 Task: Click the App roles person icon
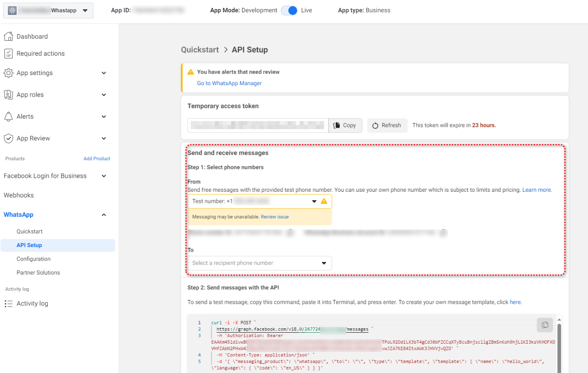8,95
